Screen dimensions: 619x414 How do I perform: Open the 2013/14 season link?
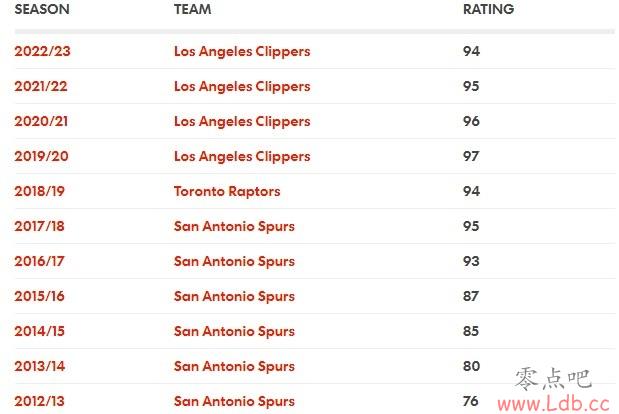(x=39, y=366)
